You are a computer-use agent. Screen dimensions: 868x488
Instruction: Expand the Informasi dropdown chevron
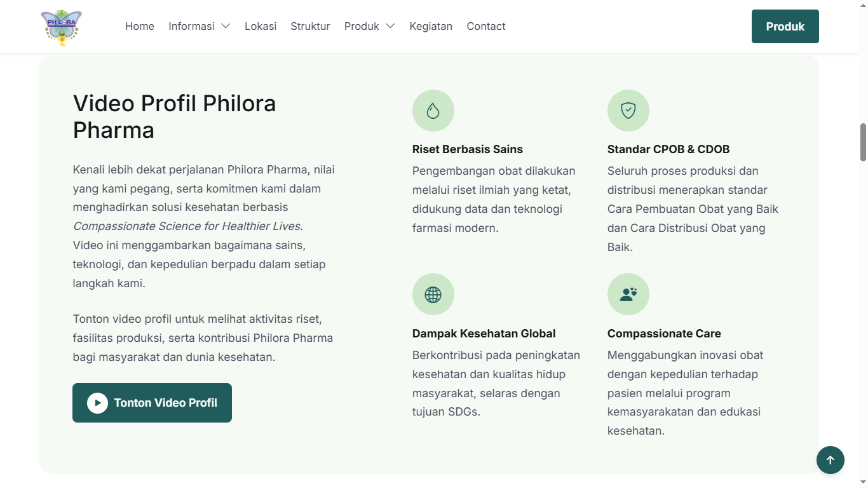click(x=226, y=26)
